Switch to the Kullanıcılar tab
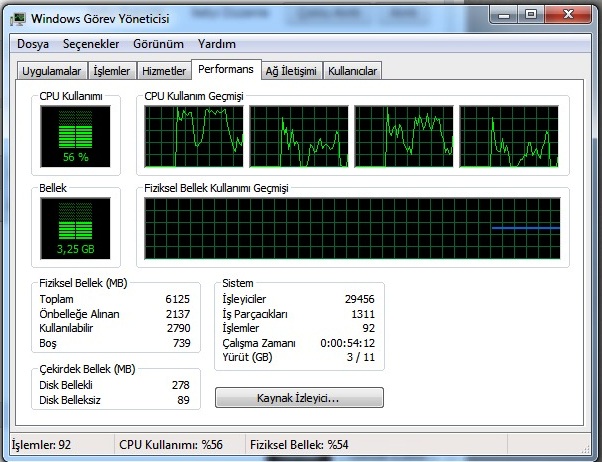This screenshot has width=602, height=462. click(x=352, y=71)
